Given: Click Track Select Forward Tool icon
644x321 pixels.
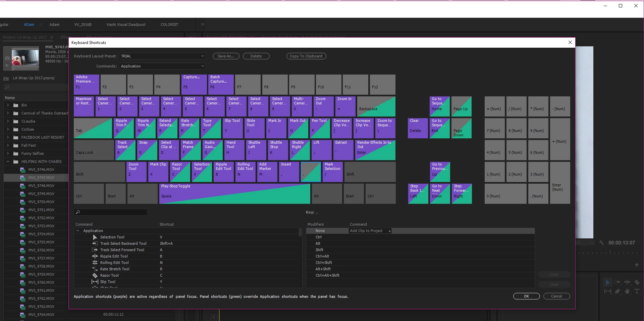Looking at the screenshot, I should click(95, 250).
